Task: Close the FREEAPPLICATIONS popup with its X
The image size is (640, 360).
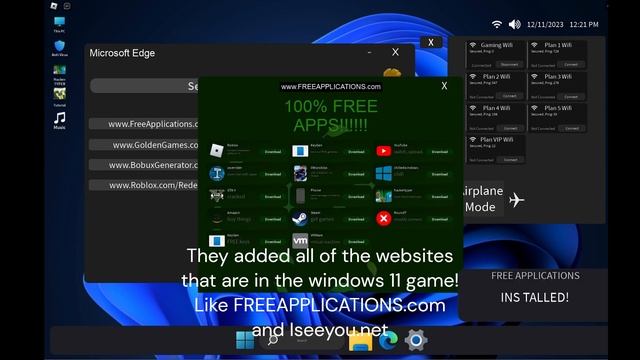Action: click(x=444, y=86)
